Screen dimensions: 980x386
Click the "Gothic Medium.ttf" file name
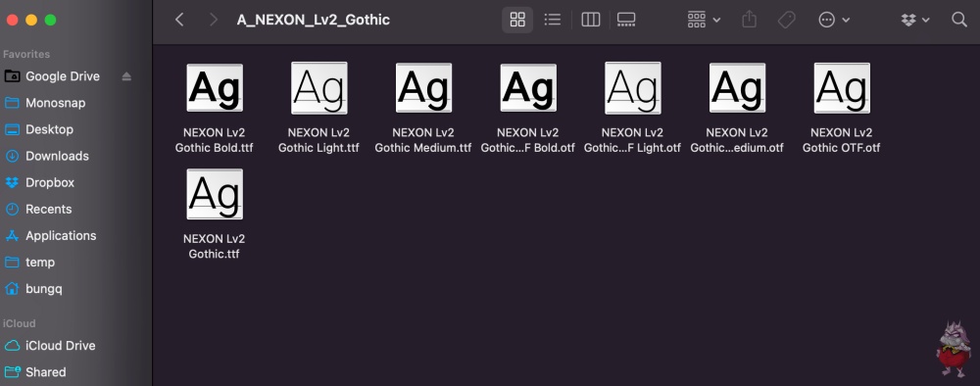point(423,148)
